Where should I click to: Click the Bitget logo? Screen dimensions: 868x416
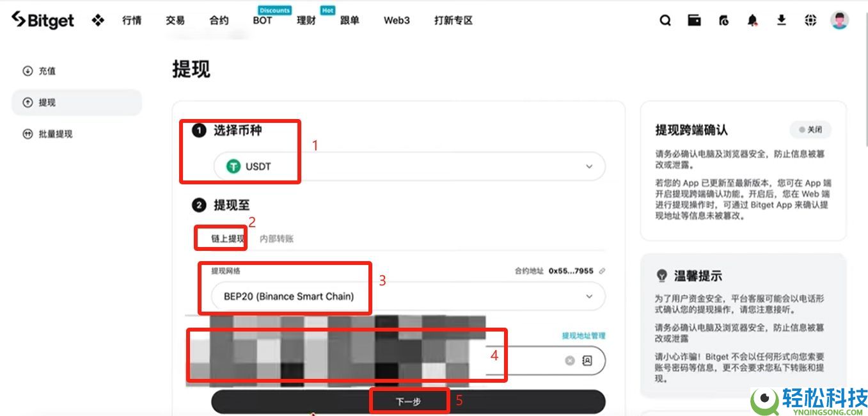(x=43, y=20)
